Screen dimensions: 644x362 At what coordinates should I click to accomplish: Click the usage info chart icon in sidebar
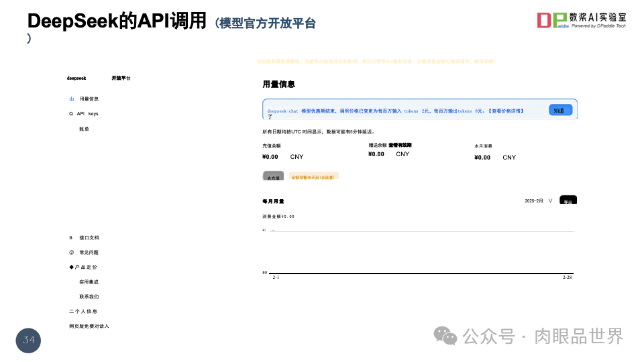tap(72, 99)
